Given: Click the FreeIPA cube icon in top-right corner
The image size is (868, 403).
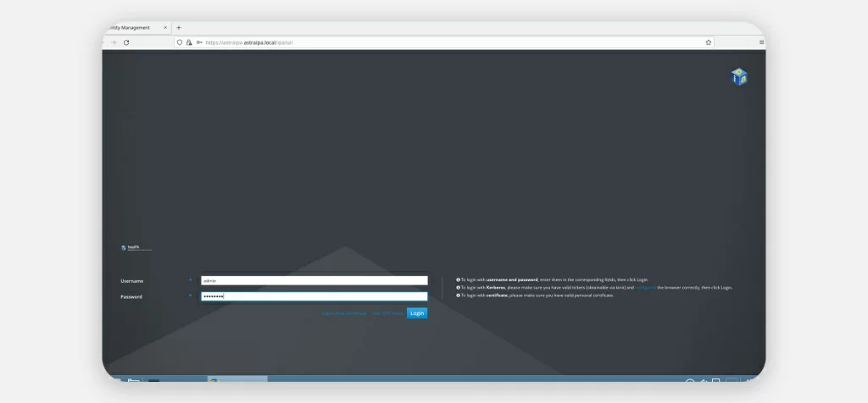Looking at the screenshot, I should (x=739, y=77).
